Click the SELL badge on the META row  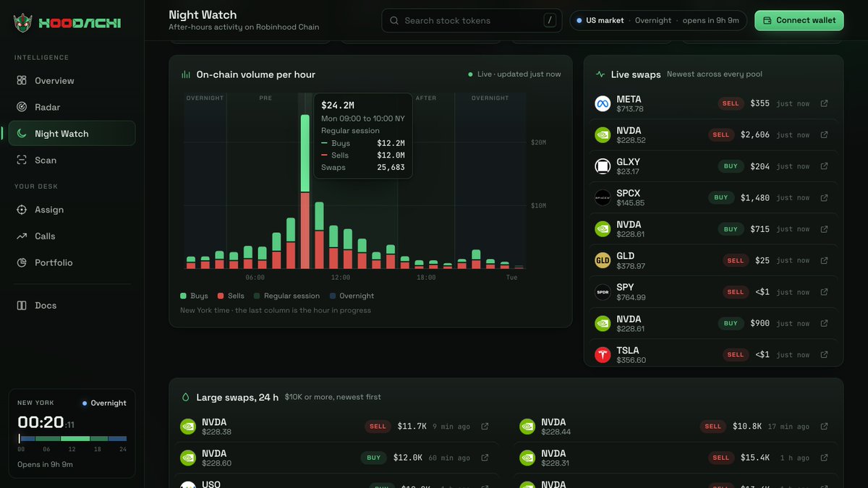[x=731, y=103]
